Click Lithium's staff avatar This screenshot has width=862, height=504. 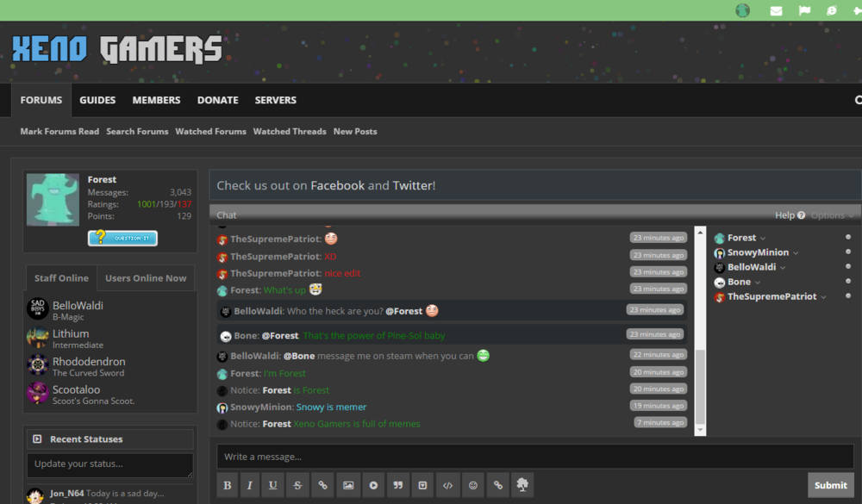(x=38, y=337)
